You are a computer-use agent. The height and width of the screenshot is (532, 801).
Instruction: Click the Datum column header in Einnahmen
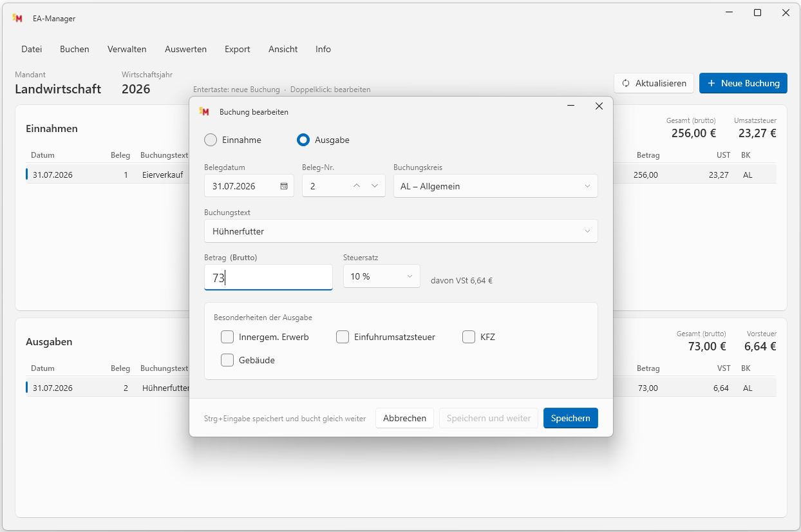[42, 155]
